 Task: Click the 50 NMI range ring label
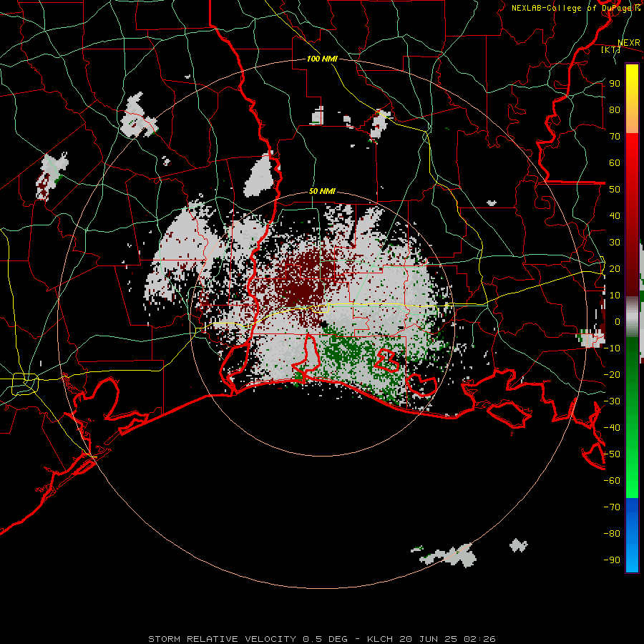click(322, 191)
